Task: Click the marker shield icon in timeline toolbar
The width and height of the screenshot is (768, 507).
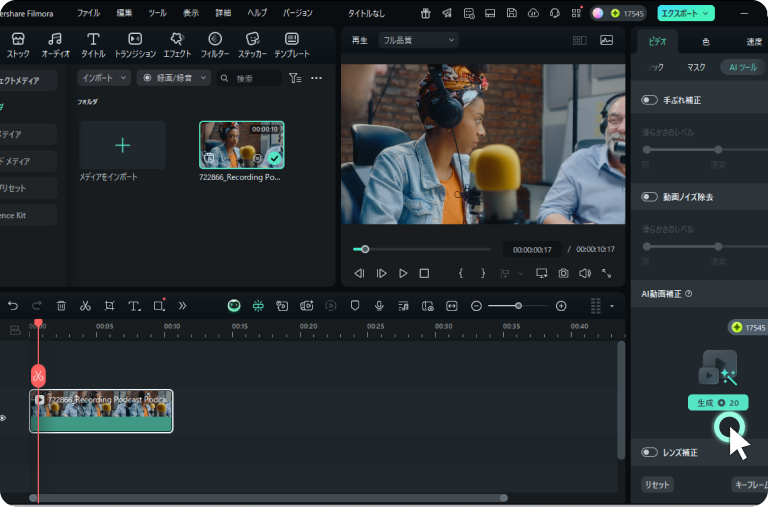Action: 355,306
